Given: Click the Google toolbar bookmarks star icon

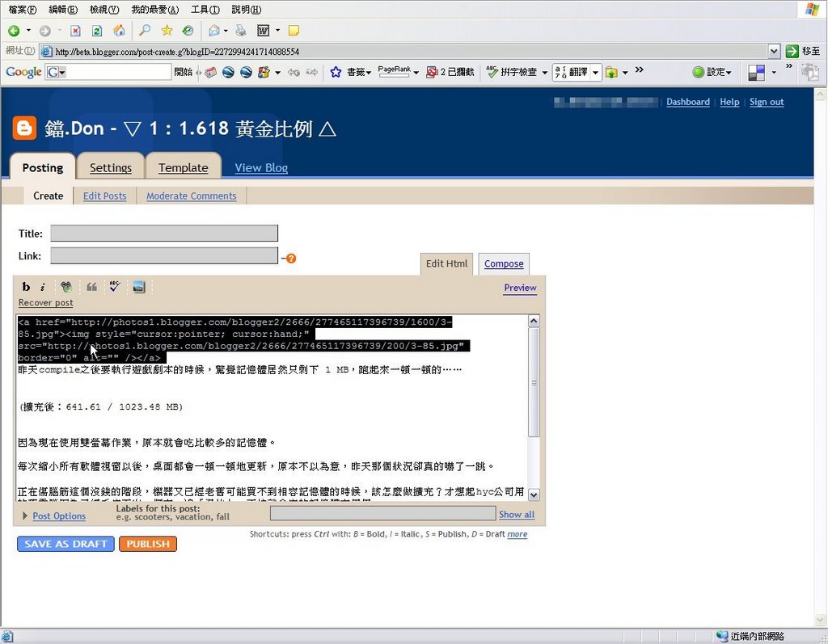Looking at the screenshot, I should click(x=336, y=72).
